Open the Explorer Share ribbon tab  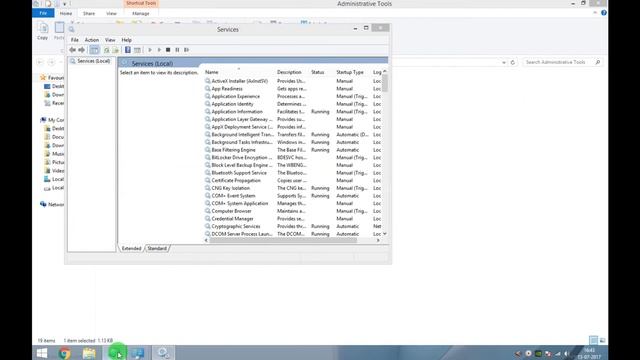[89, 13]
